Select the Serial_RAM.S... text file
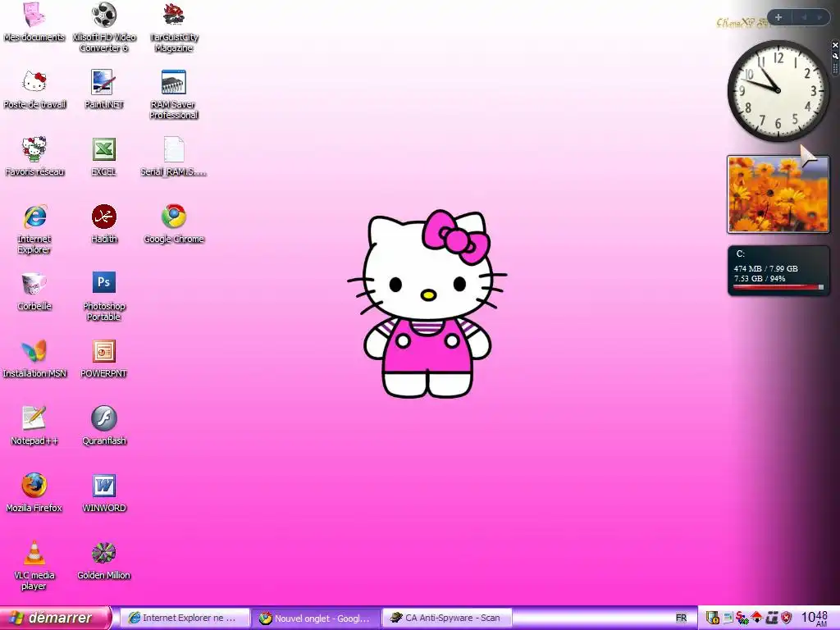This screenshot has height=630, width=840. tap(174, 157)
